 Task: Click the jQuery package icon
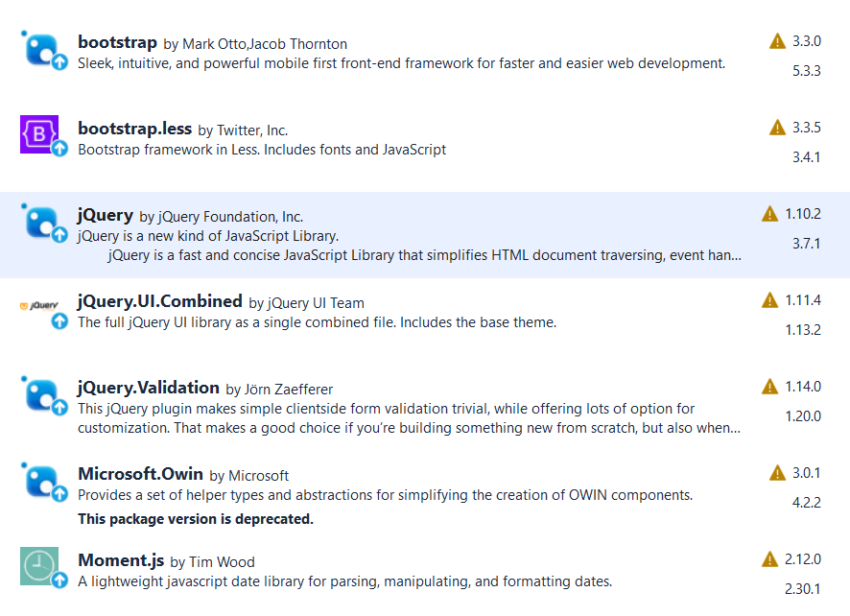pyautogui.click(x=40, y=222)
